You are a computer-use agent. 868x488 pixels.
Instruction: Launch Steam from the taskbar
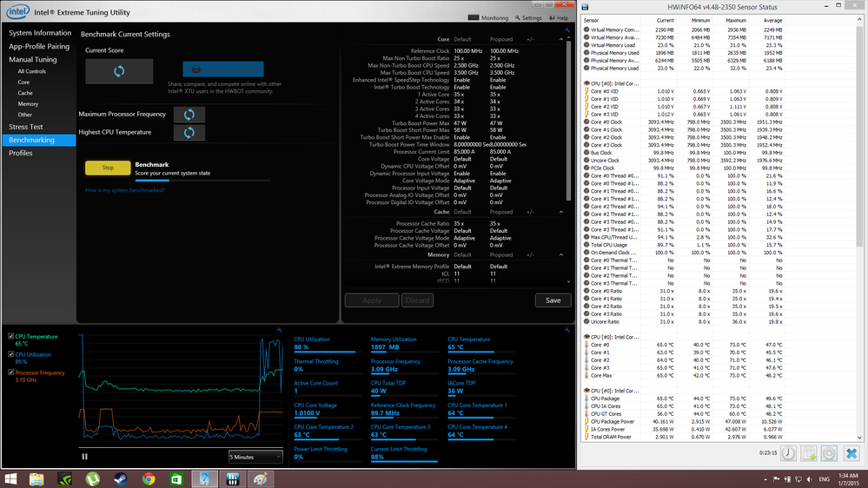(x=121, y=479)
